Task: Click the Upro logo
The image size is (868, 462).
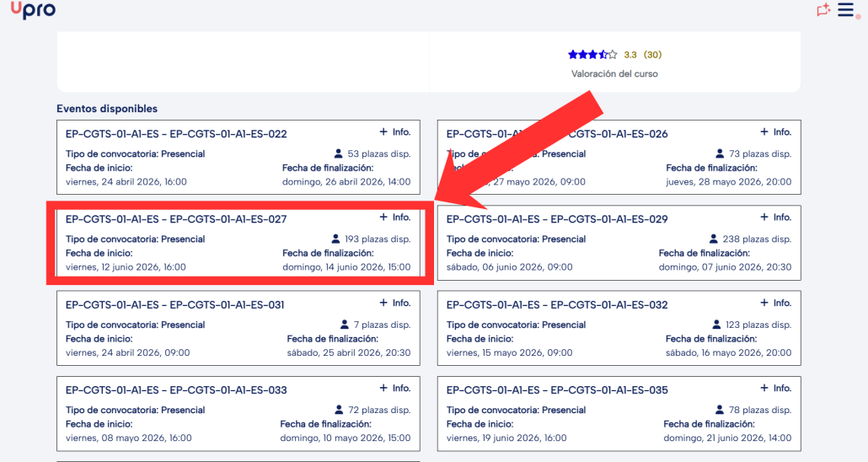Action: click(33, 11)
